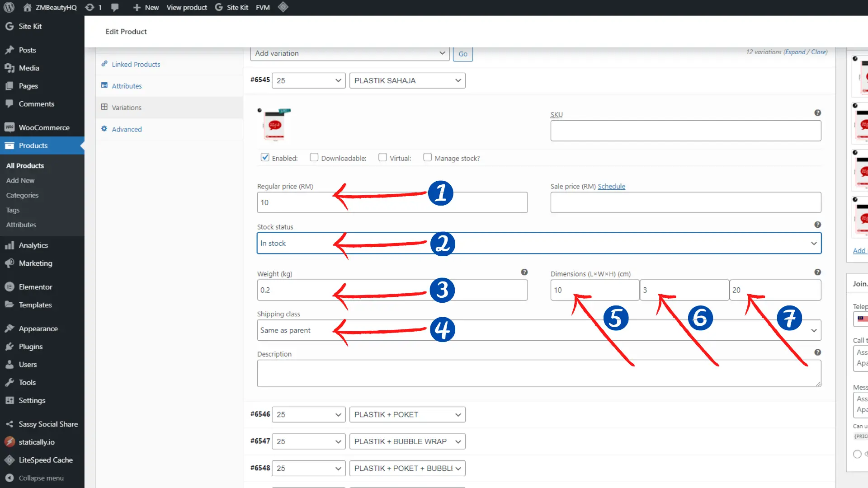Switch to Linked Products tab
This screenshot has width=868, height=488.
[x=169, y=64]
